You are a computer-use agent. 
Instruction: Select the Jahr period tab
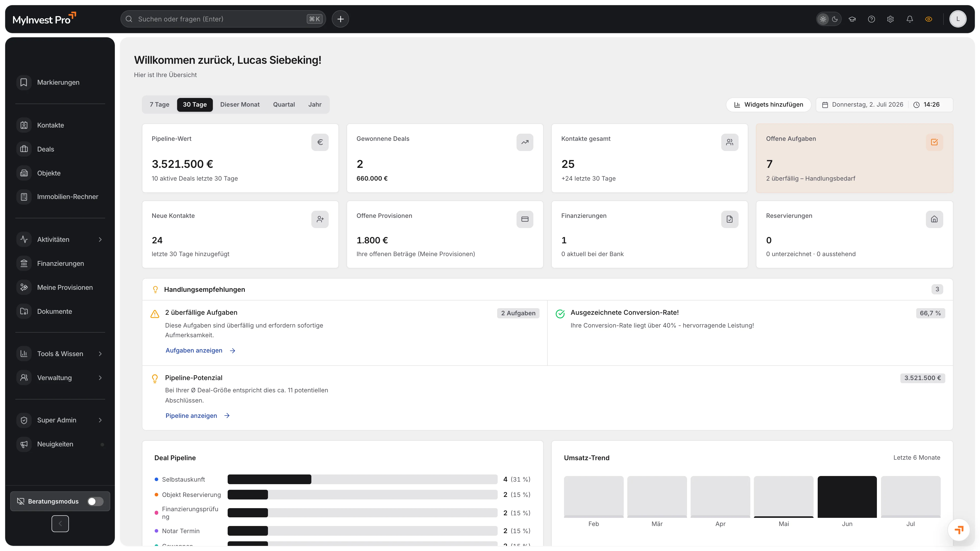click(315, 105)
